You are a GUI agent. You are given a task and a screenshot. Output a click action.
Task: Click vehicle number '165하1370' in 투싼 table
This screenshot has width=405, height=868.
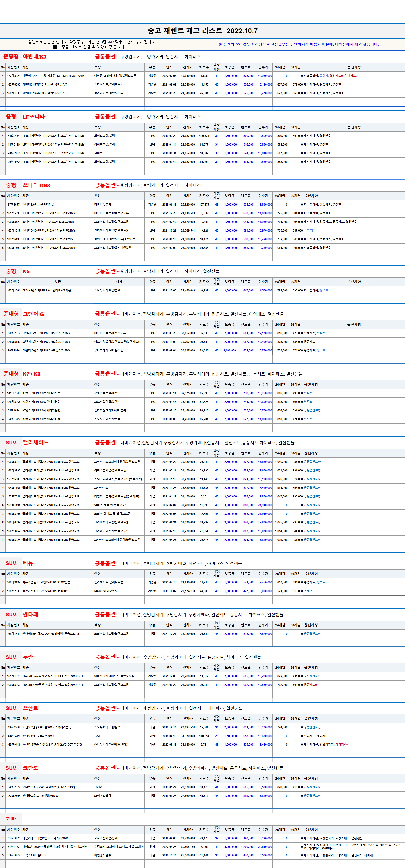click(13, 676)
